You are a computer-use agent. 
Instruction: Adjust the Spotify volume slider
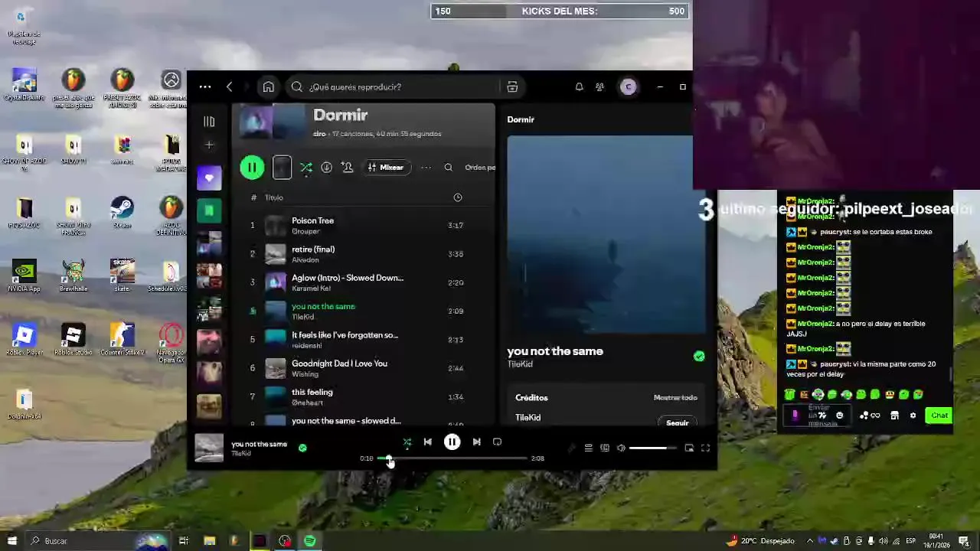(x=653, y=448)
